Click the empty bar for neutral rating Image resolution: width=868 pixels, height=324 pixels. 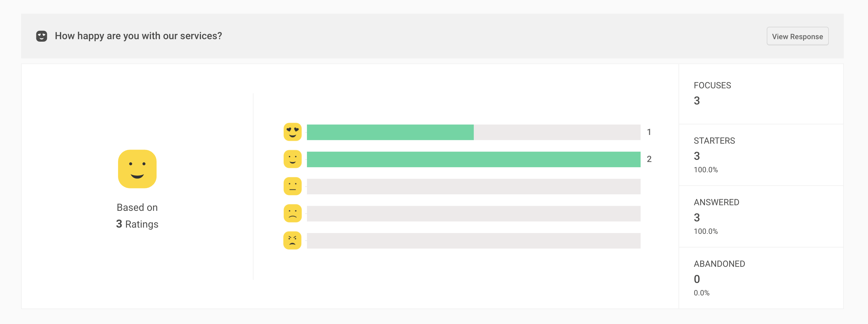(473, 187)
